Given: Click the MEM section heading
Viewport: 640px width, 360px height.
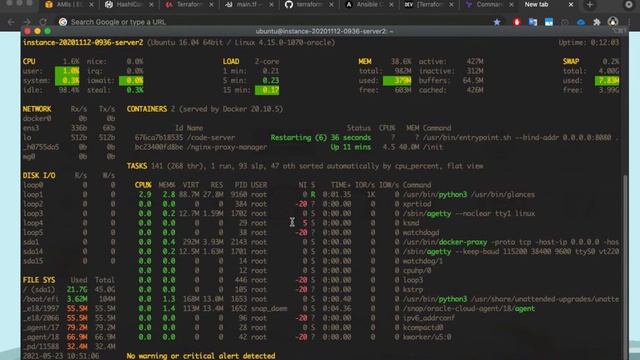Looking at the screenshot, I should [x=365, y=61].
